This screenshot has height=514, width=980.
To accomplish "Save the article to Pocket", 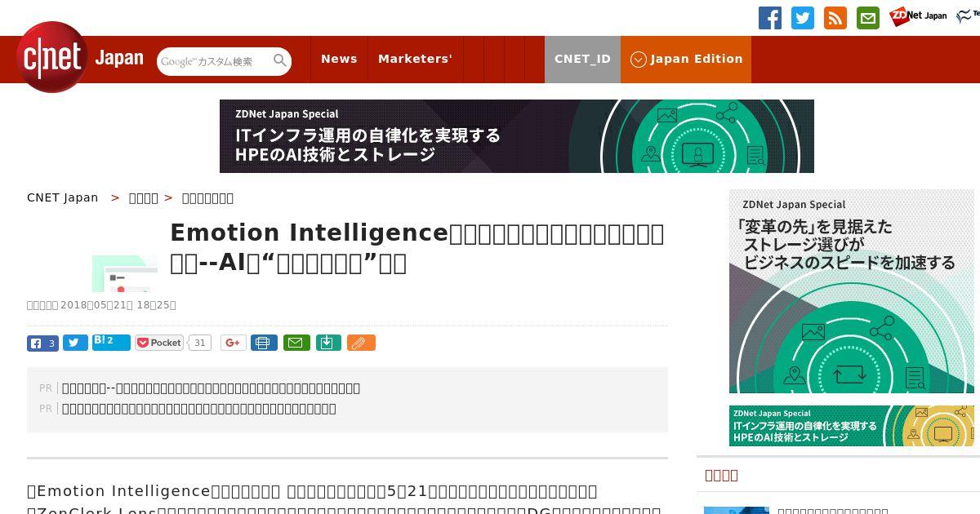I will [159, 343].
